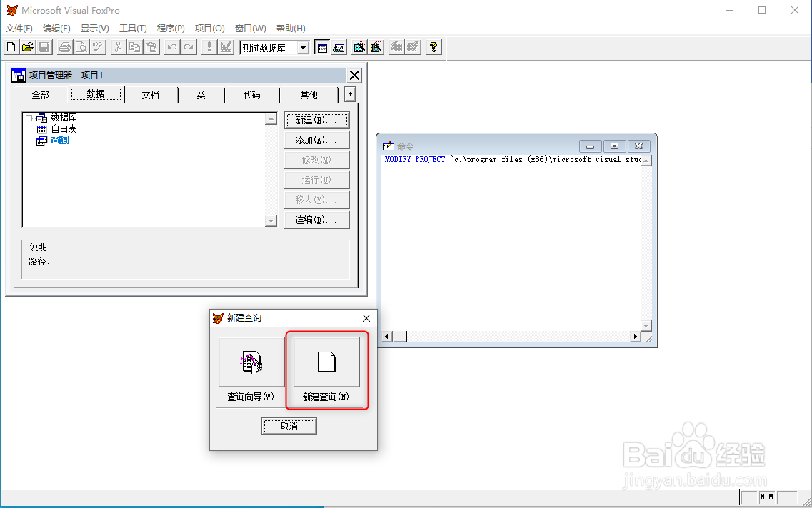
Task: Select the 数据库 tree item
Action: click(x=64, y=118)
